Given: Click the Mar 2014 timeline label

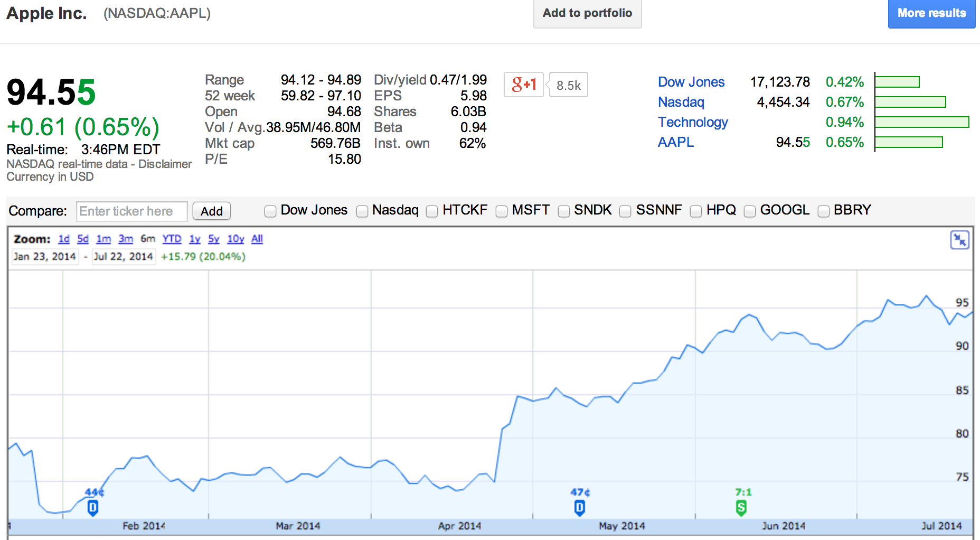Looking at the screenshot, I should [x=298, y=526].
